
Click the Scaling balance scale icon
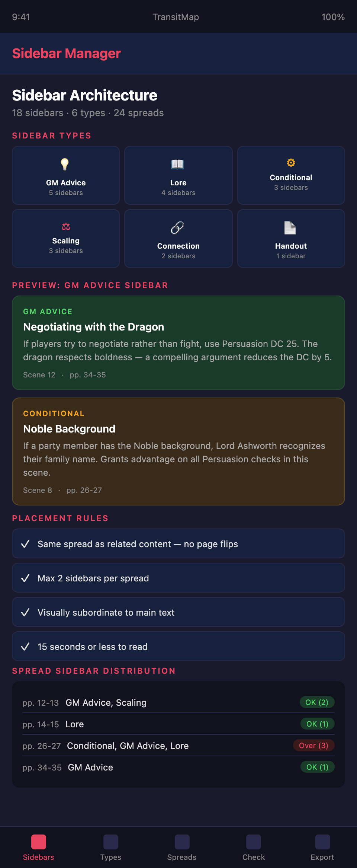point(66,226)
